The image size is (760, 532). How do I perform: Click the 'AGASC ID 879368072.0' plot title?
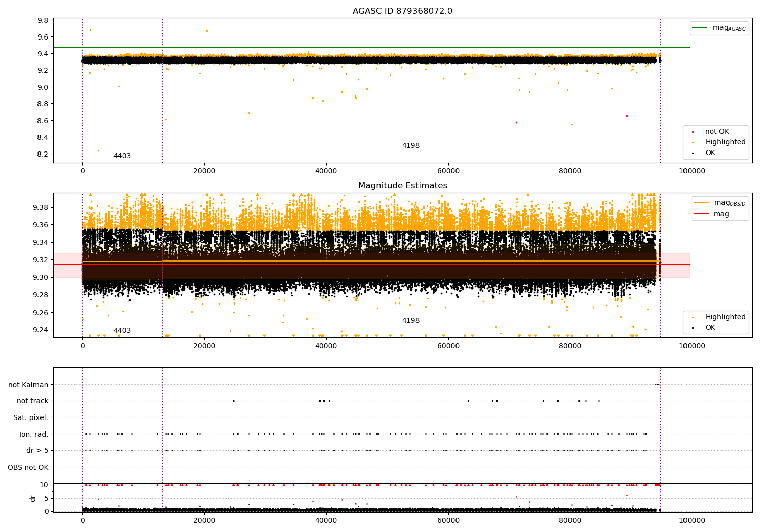(x=402, y=11)
